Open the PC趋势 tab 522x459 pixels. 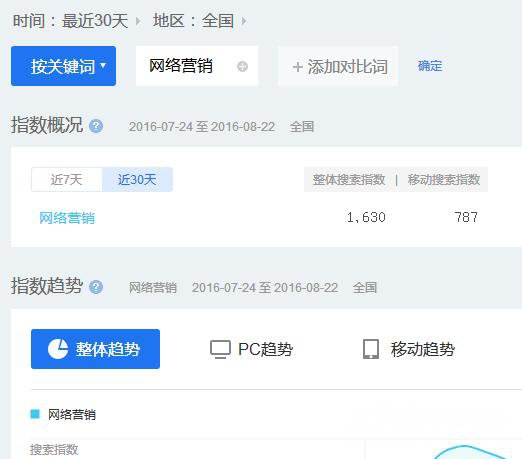tap(251, 349)
